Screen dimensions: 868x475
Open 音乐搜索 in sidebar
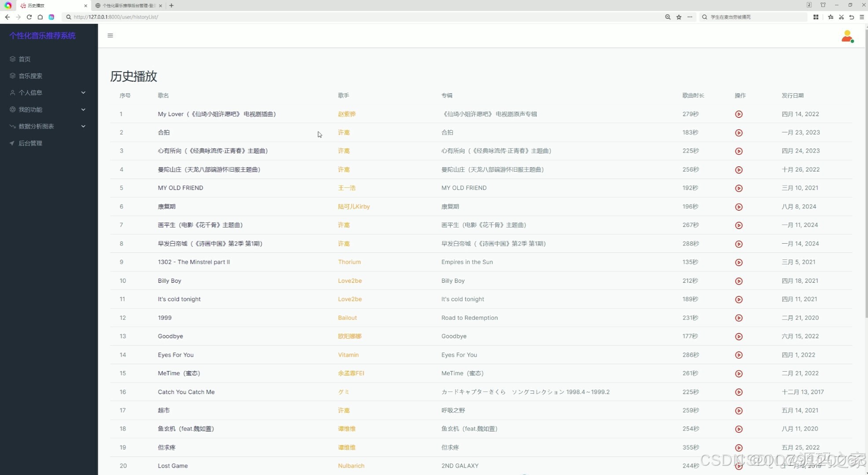click(30, 76)
